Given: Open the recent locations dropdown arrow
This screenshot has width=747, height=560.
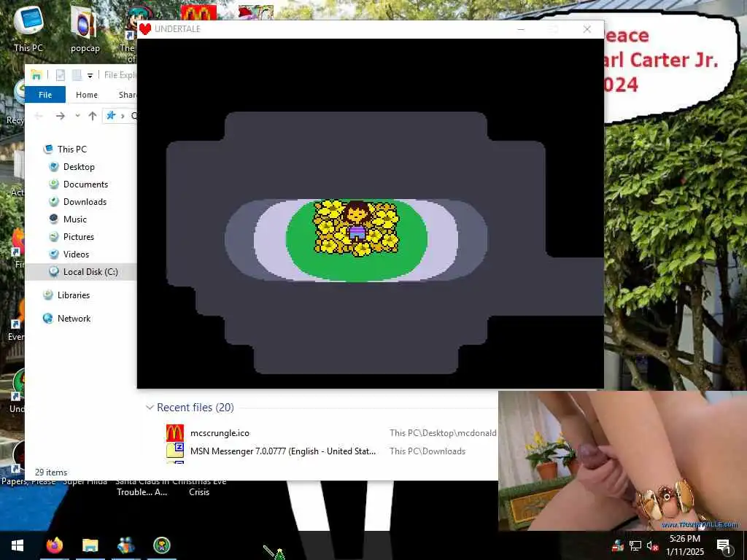Looking at the screenshot, I should click(77, 116).
